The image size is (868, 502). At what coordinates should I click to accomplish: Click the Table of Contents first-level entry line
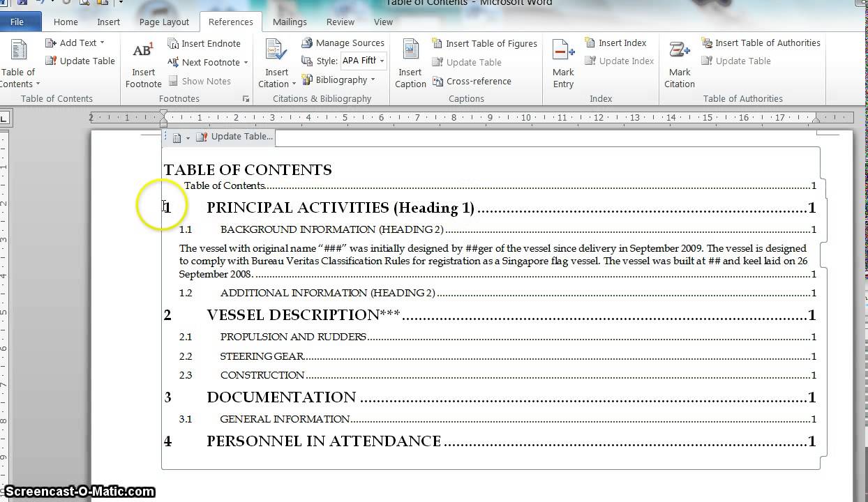click(500, 185)
